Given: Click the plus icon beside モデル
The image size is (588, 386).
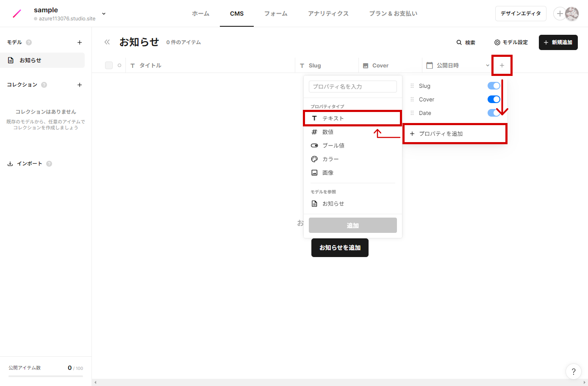Looking at the screenshot, I should click(x=80, y=42).
